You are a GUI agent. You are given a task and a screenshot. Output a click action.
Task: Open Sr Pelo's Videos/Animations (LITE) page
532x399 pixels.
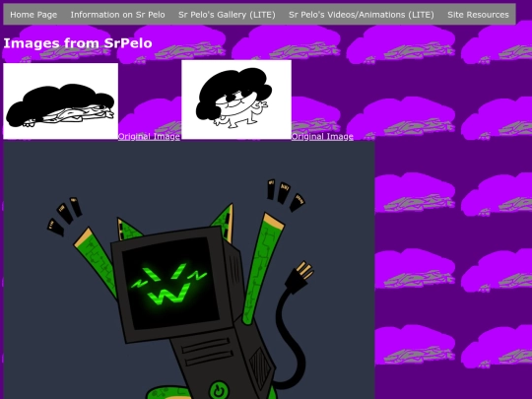[361, 15]
